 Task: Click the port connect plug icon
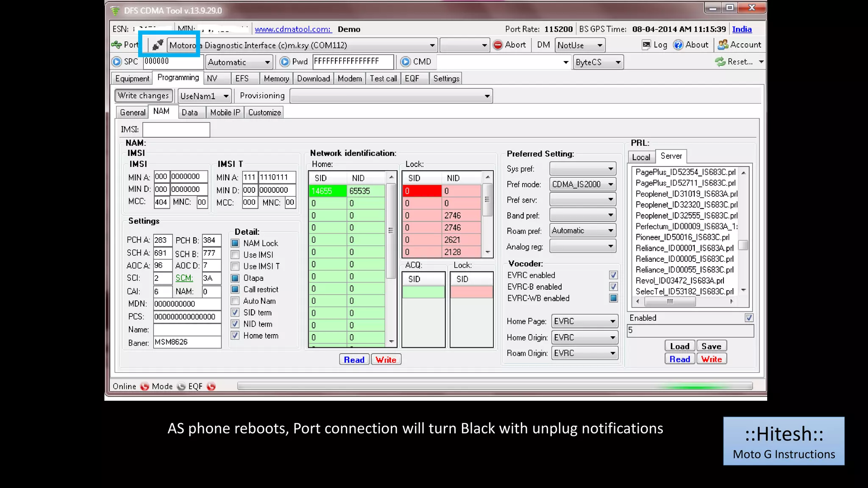point(158,44)
